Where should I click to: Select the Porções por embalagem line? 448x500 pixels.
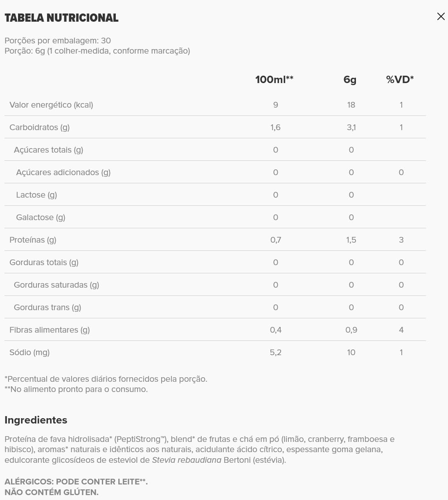pos(58,41)
